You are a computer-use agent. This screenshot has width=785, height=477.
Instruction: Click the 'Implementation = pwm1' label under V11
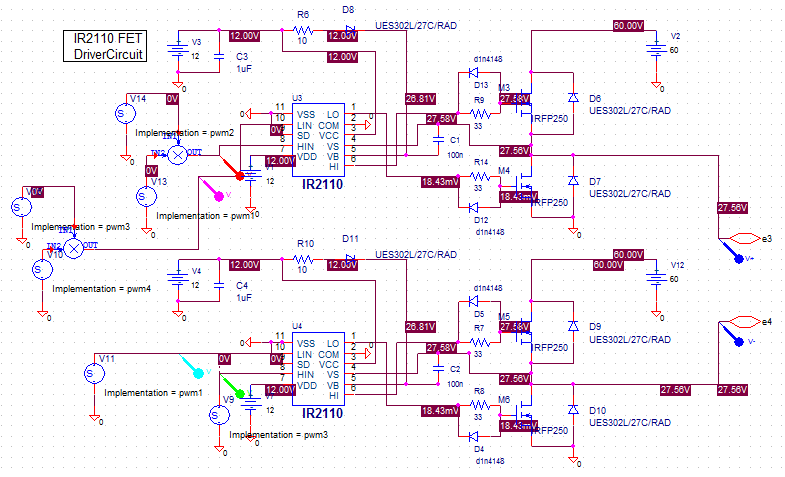click(x=153, y=393)
